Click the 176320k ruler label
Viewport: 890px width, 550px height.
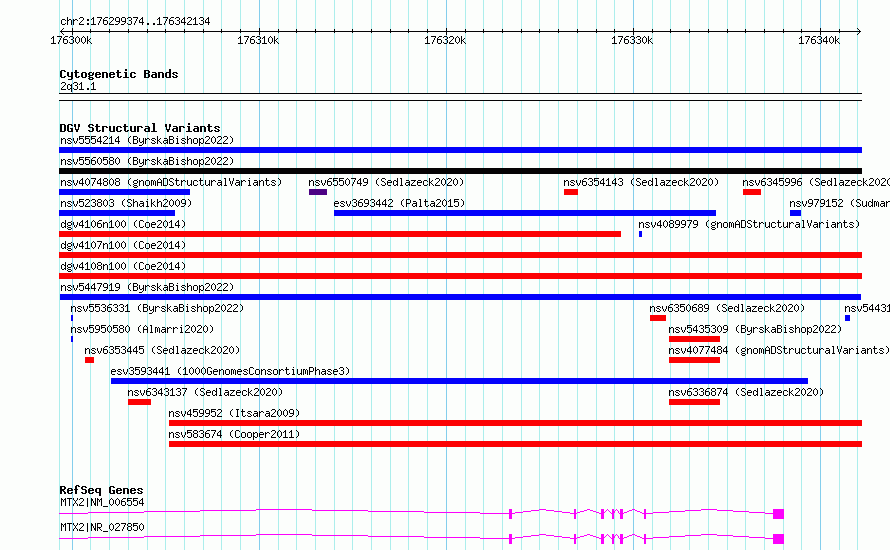point(445,40)
